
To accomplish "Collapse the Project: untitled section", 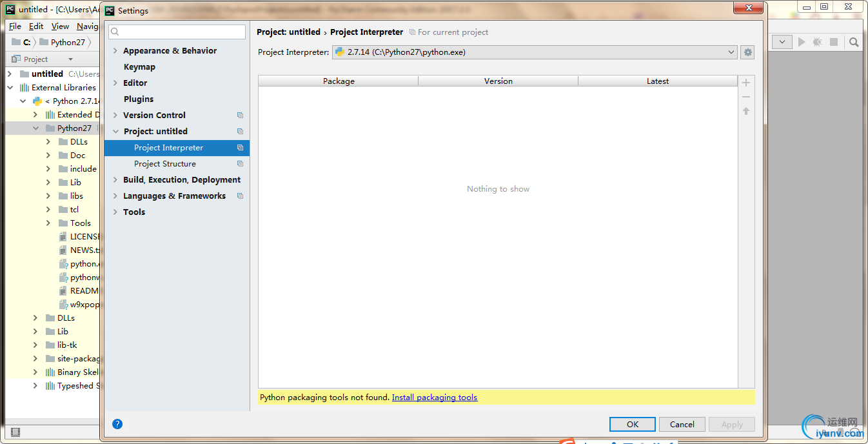I will coord(115,132).
